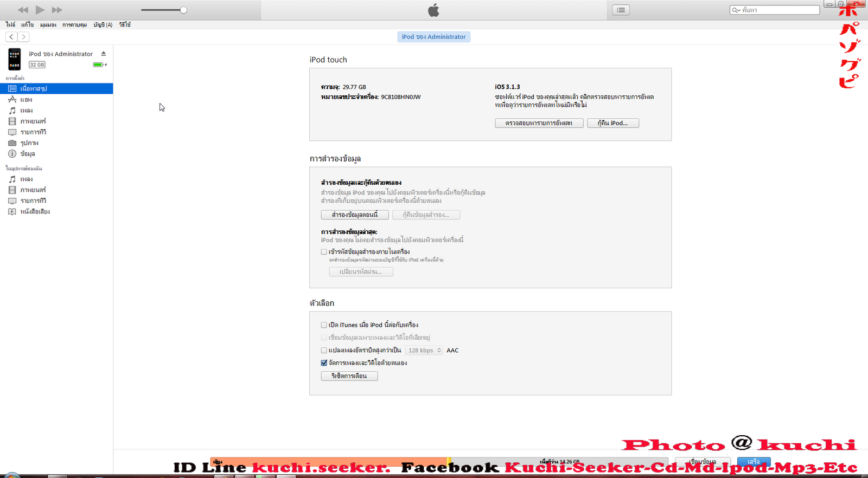
Task: Go back with the left chevron button
Action: [11, 37]
